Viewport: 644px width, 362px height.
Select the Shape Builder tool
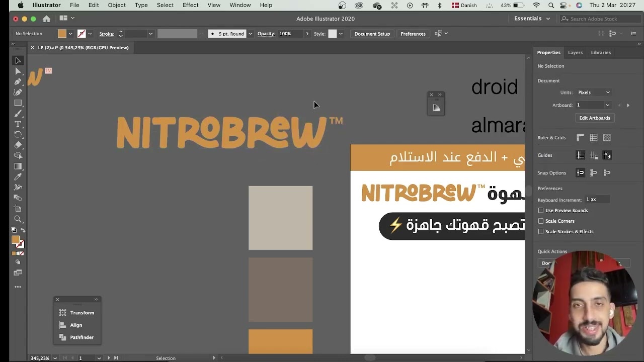18,155
